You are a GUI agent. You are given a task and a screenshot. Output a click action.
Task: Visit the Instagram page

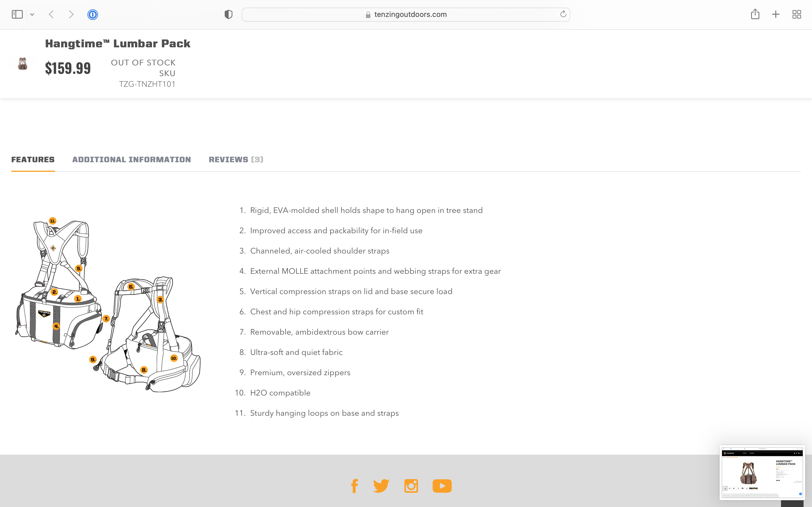pyautogui.click(x=411, y=486)
